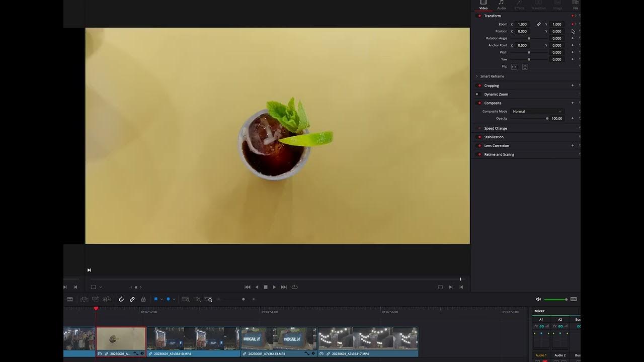
Task: Select the 20230601_A7s36417.MP4 clip
Action: [368, 341]
